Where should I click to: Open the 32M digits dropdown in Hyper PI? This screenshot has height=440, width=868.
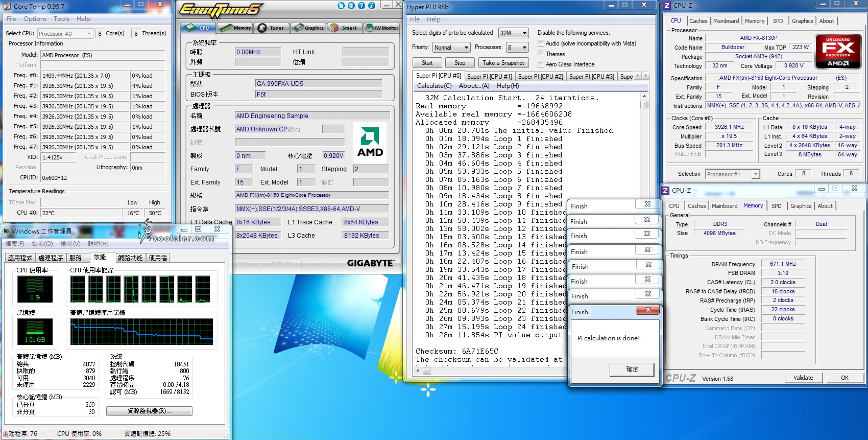click(x=513, y=33)
